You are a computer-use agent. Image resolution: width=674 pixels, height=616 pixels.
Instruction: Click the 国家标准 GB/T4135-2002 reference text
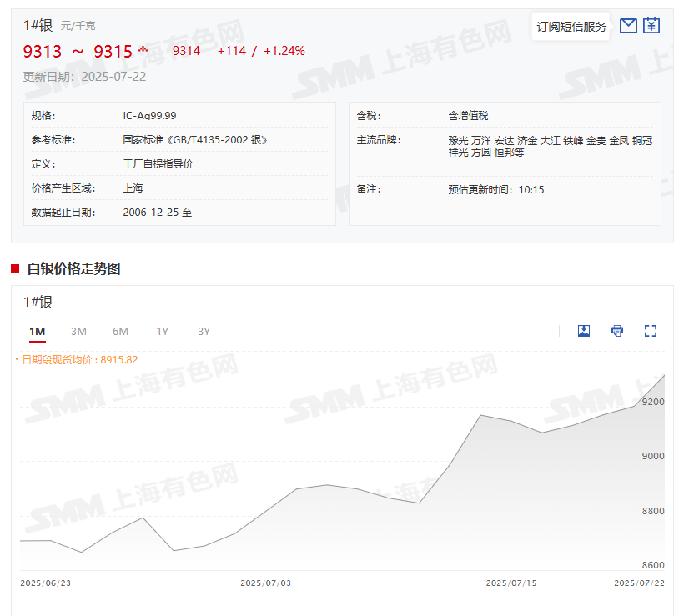click(x=195, y=140)
